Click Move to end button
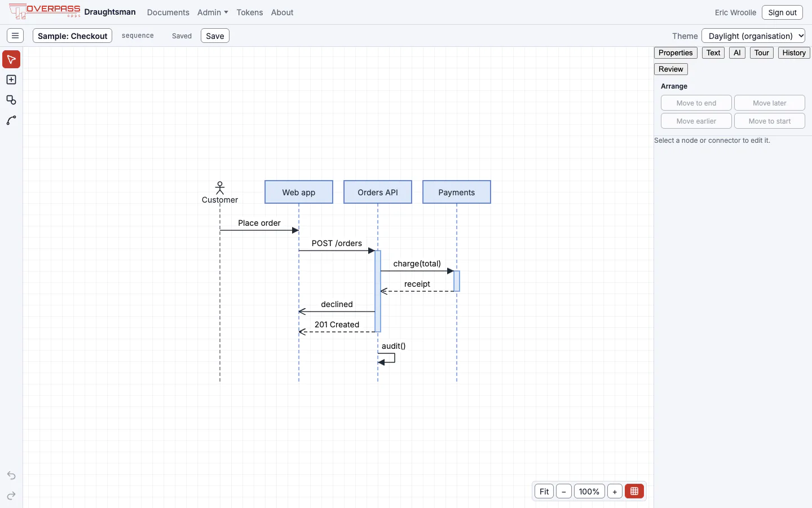This screenshot has width=812, height=508. (696, 103)
